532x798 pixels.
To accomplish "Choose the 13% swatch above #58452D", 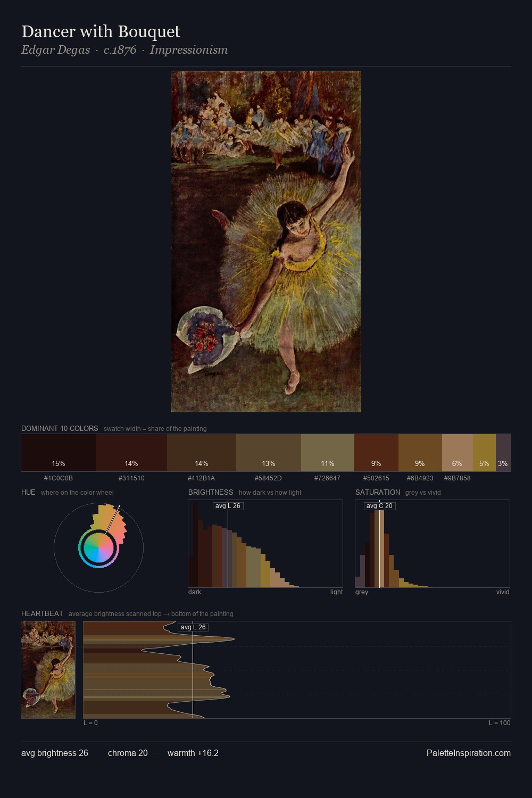I will (x=269, y=453).
